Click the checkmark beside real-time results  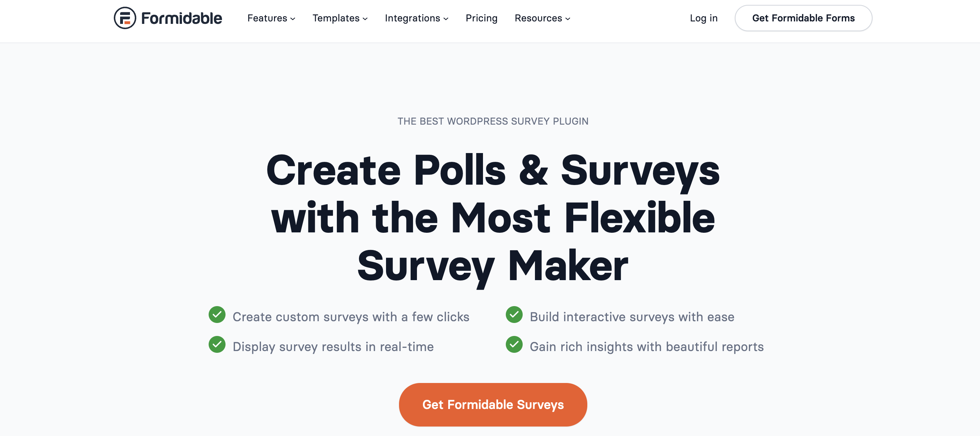[217, 345]
